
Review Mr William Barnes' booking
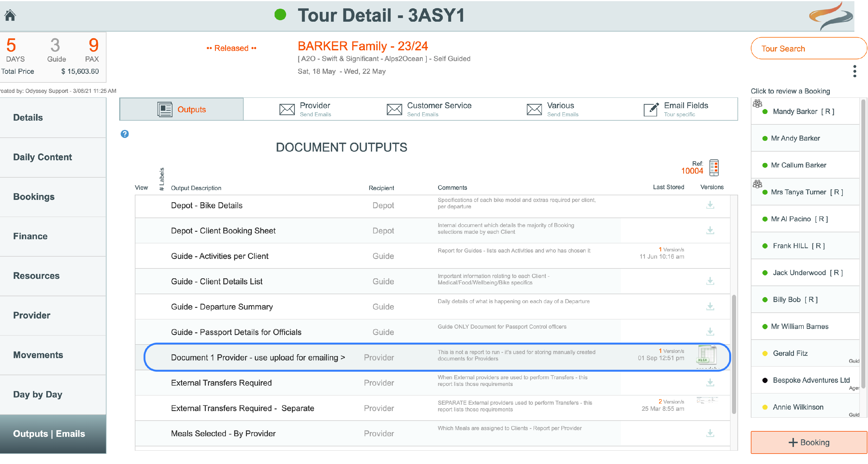pos(805,327)
